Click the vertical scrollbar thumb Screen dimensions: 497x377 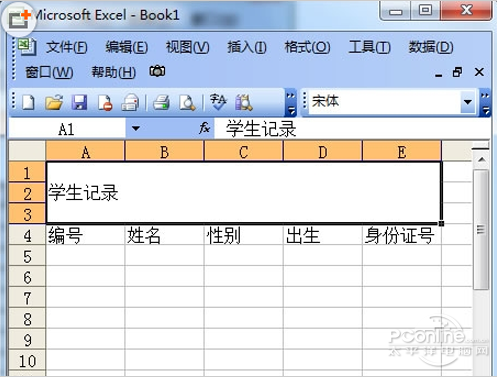coord(481,229)
